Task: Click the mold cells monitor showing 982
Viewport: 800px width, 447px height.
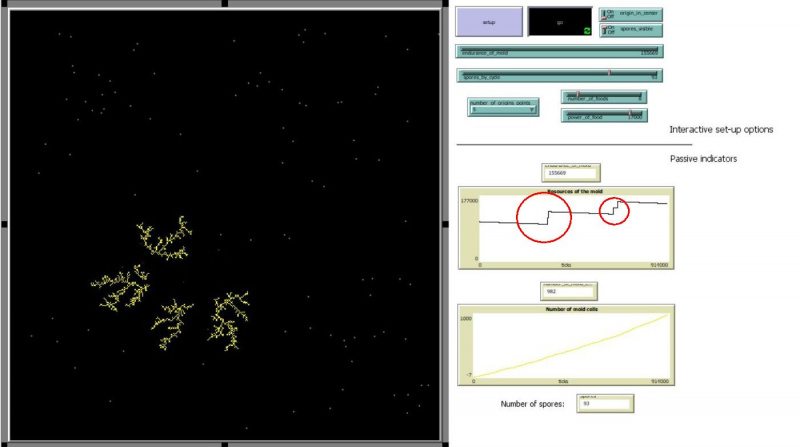Action: (x=566, y=291)
